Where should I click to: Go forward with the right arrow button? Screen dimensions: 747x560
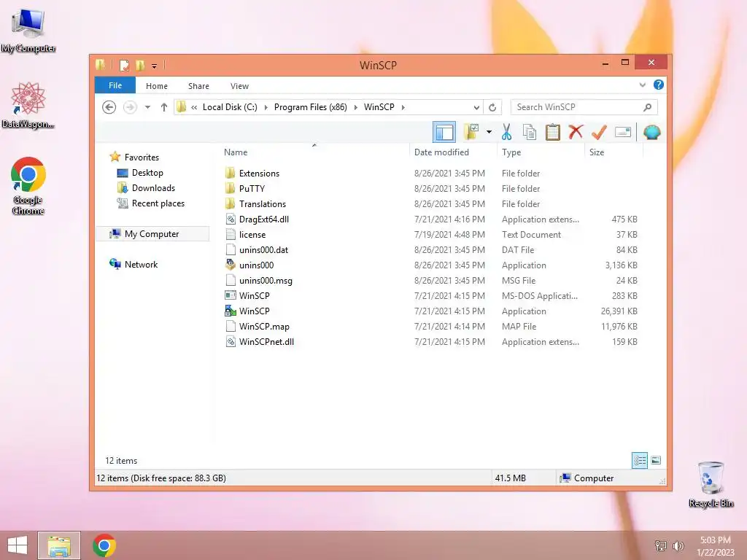coord(130,107)
